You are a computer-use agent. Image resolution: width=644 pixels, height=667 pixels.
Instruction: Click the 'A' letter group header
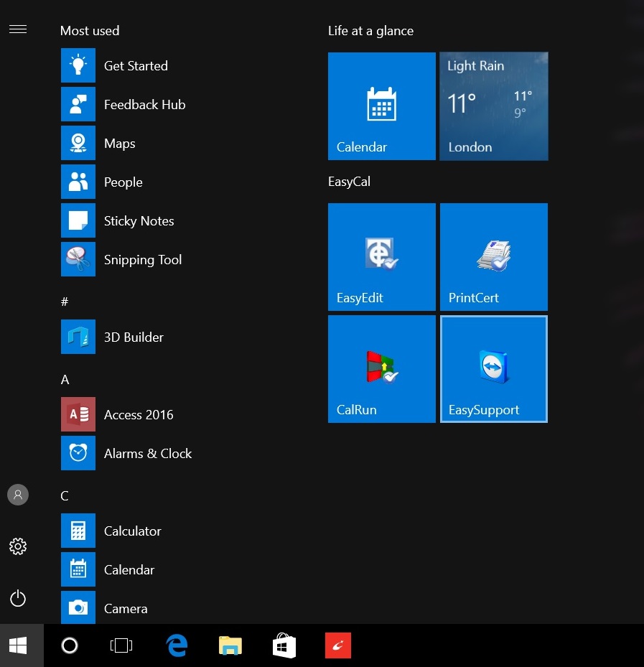click(65, 380)
